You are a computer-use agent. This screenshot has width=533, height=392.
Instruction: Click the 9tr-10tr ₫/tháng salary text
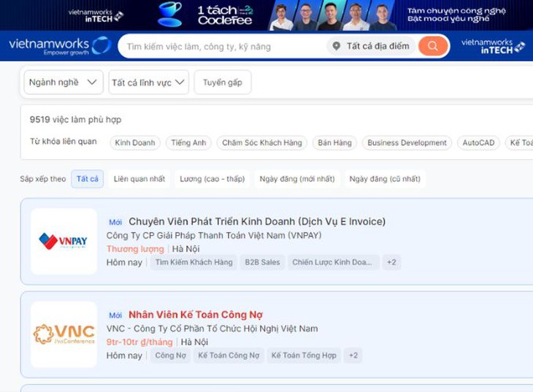tap(139, 342)
